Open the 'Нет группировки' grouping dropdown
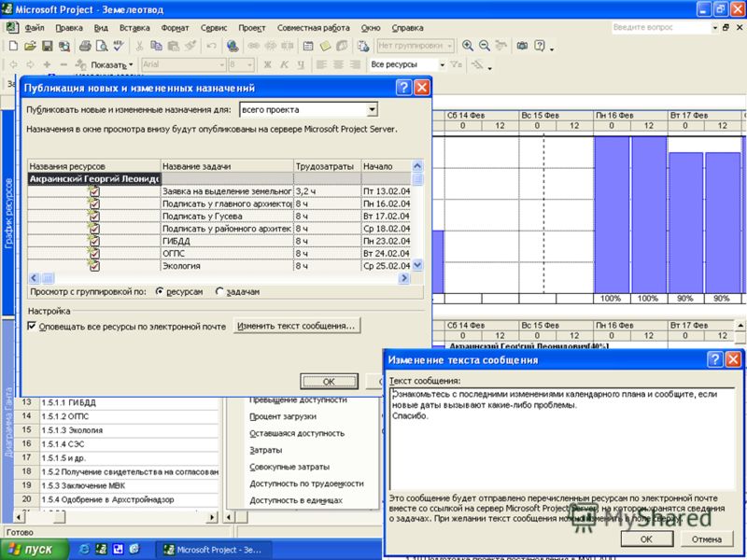 click(450, 46)
